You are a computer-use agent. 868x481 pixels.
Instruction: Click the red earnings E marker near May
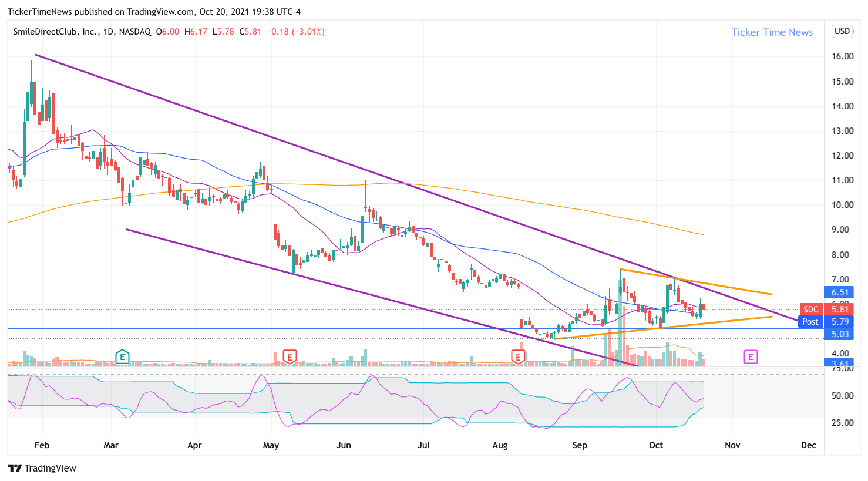coord(289,356)
